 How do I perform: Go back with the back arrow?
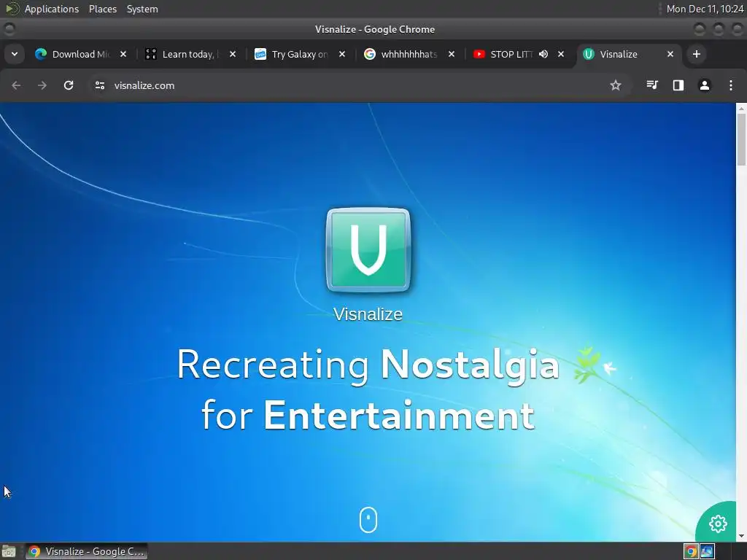[16, 85]
